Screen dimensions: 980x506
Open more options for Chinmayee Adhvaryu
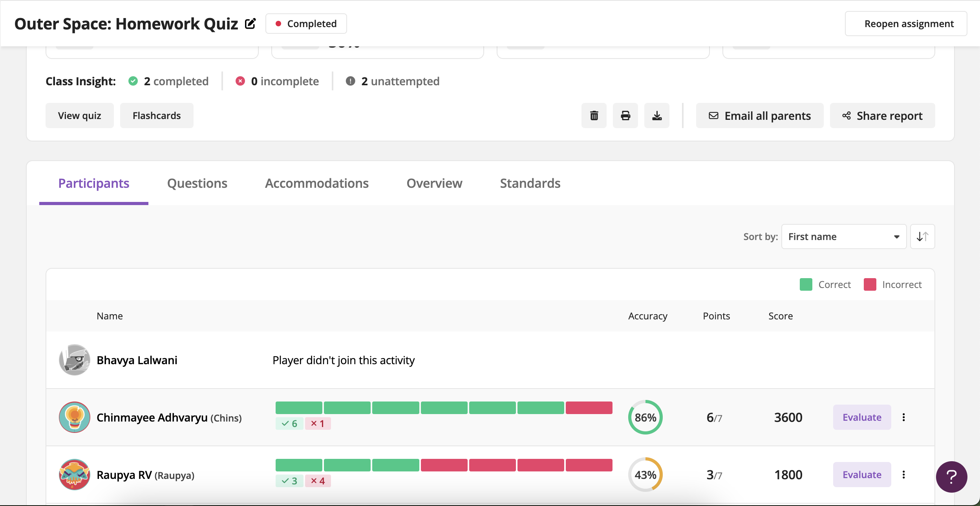[904, 417]
